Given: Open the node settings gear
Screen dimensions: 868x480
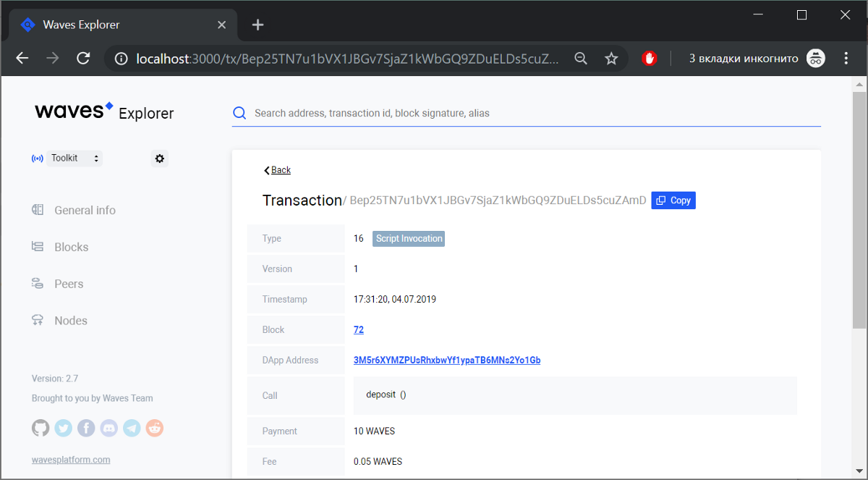Looking at the screenshot, I should [x=159, y=158].
